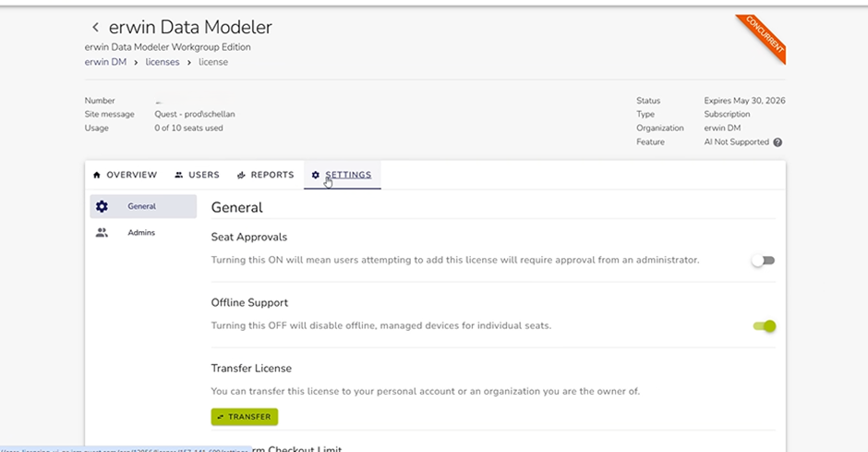Open the AI Not Supported help icon
This screenshot has height=452, width=868.
point(778,142)
